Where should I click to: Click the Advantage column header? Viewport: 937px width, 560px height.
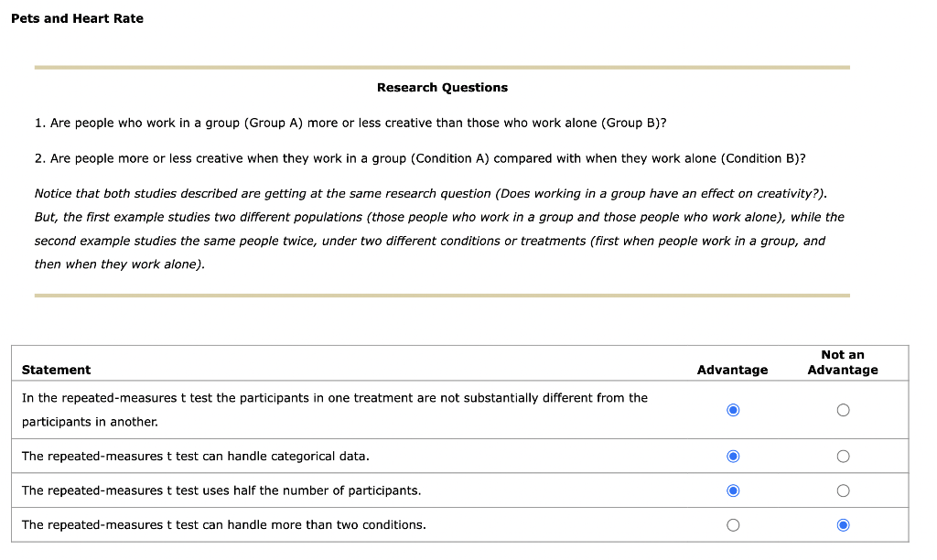click(732, 370)
